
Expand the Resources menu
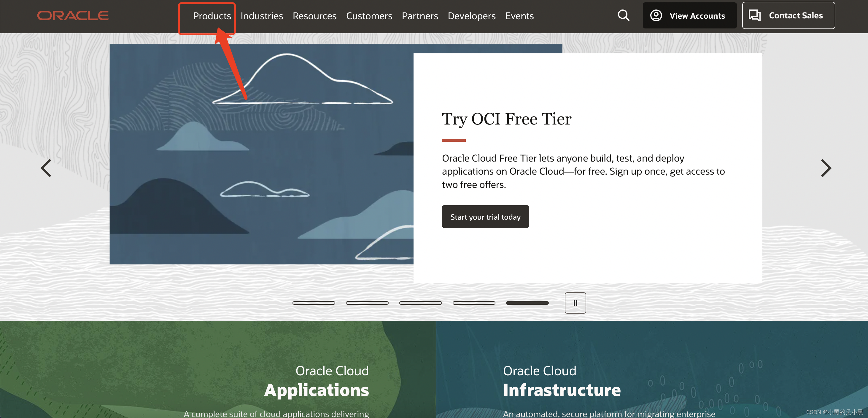click(314, 16)
